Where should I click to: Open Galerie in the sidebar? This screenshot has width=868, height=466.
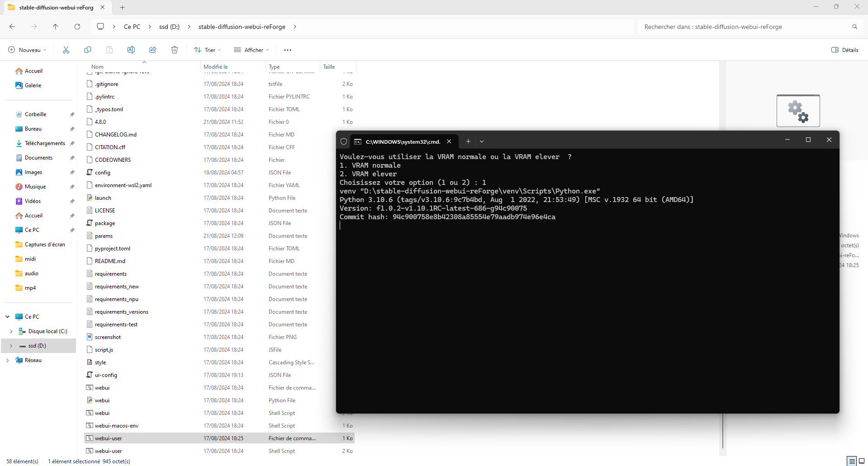pyautogui.click(x=33, y=85)
